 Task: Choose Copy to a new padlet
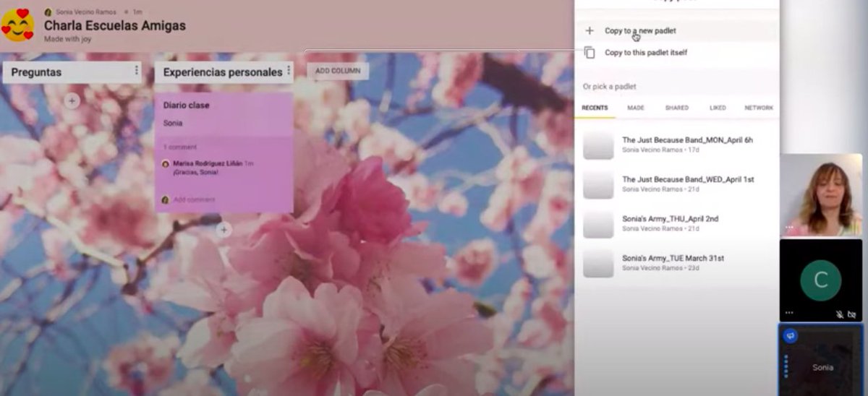click(640, 30)
